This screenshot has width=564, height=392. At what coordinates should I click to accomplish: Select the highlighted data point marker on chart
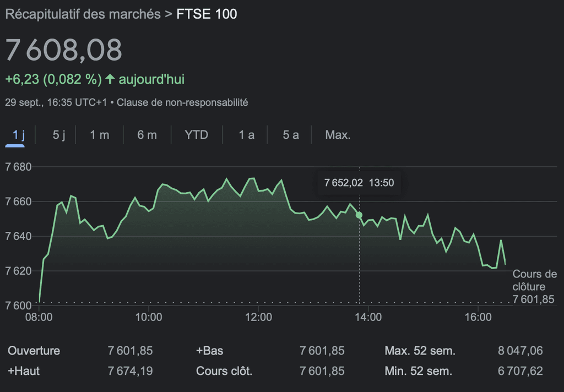click(x=360, y=215)
